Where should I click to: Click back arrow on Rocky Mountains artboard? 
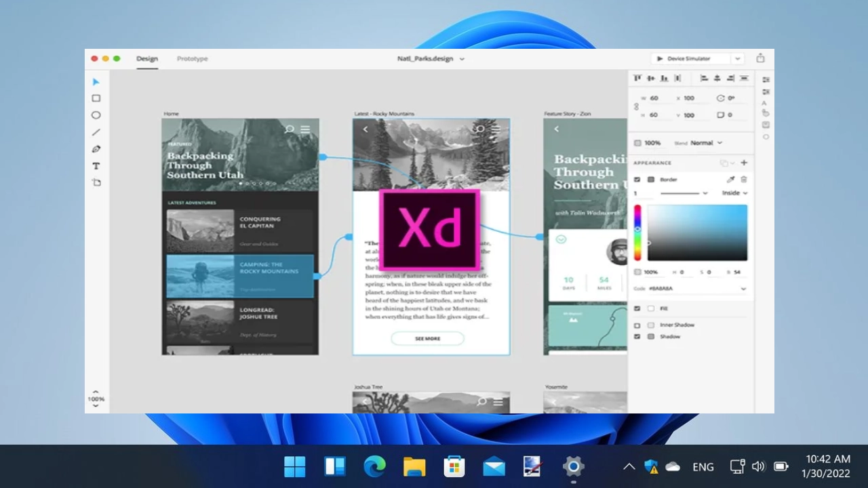366,129
